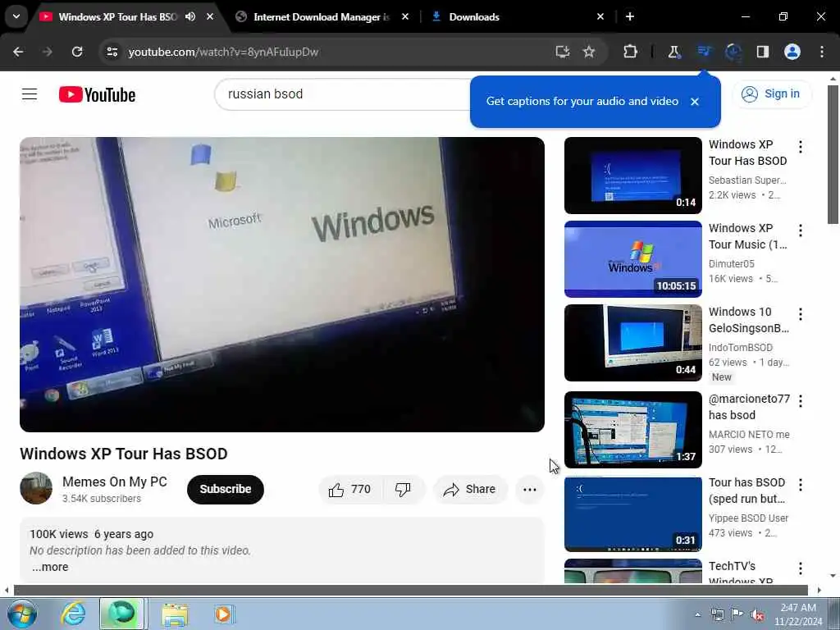Viewport: 840px width, 630px height.
Task: Open the Chrome profile avatar
Action: coord(792,52)
